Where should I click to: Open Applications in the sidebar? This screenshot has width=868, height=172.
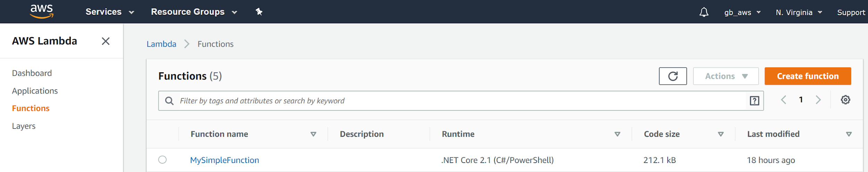(x=35, y=91)
